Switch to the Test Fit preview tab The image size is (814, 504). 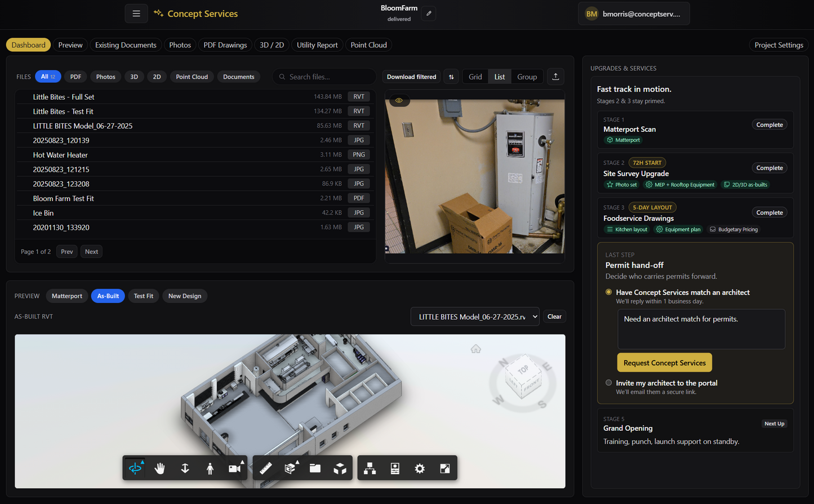tap(143, 296)
